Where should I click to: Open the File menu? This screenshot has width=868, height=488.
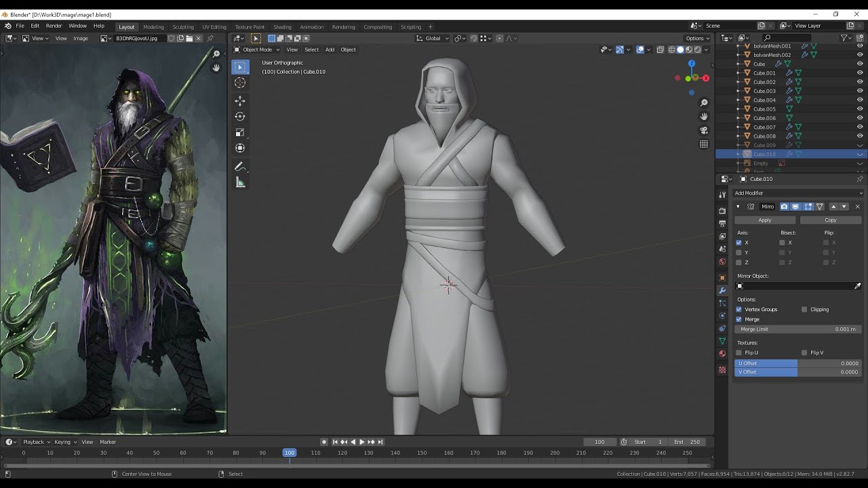point(20,26)
